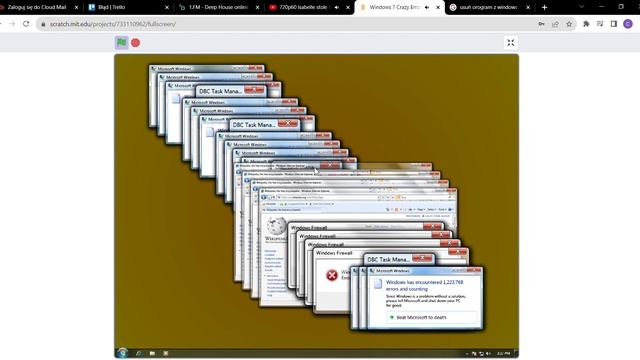
Task: Click the clock in the game taskbar
Action: tap(503, 353)
